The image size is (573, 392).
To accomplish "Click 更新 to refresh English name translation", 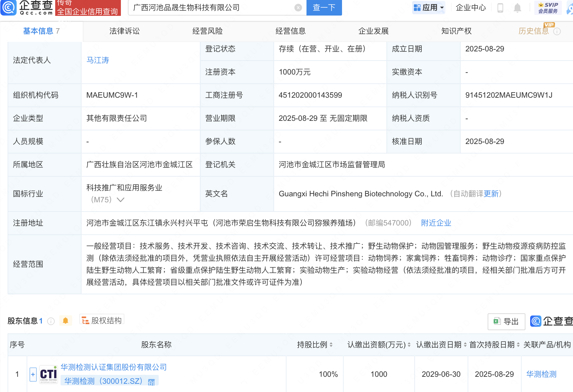I will coord(491,194).
